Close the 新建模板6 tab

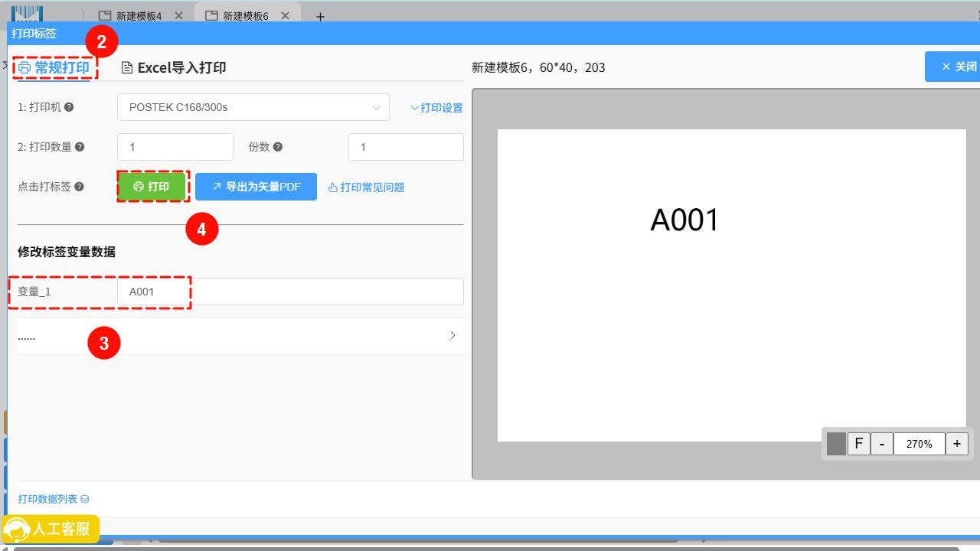point(285,16)
